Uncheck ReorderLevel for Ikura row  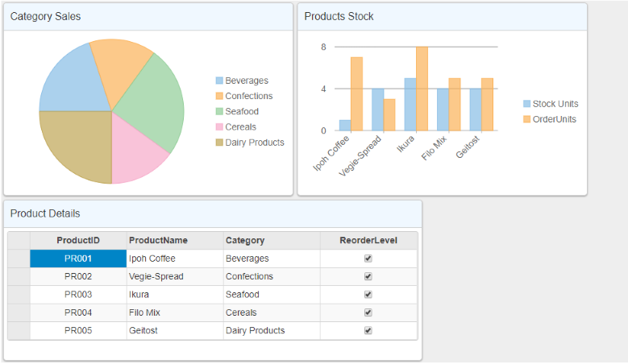(x=368, y=295)
